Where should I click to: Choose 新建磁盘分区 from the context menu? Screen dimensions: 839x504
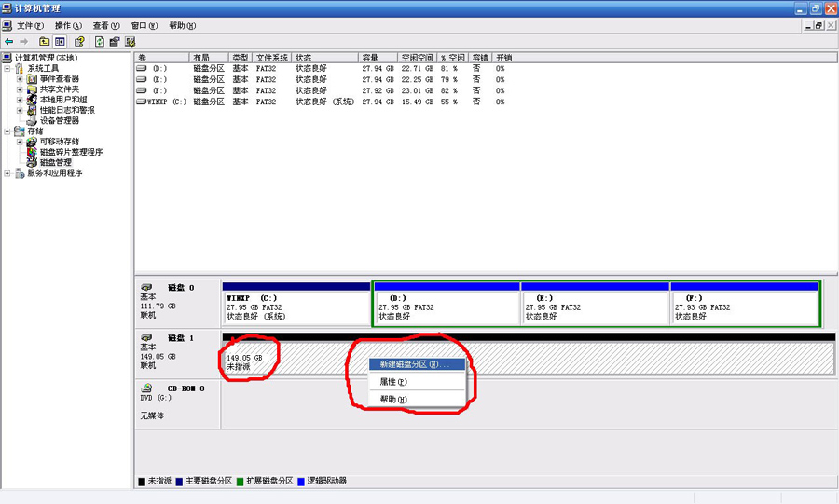tap(408, 364)
